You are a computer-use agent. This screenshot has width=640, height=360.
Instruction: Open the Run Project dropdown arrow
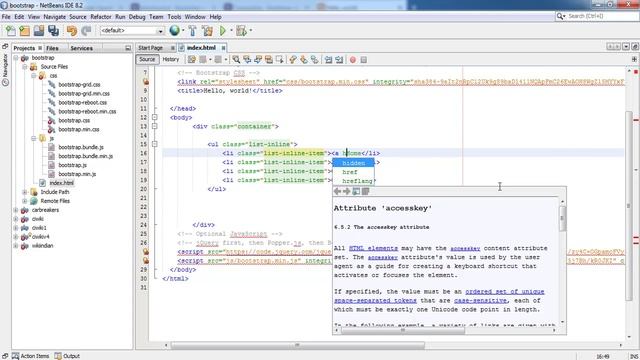tap(231, 31)
